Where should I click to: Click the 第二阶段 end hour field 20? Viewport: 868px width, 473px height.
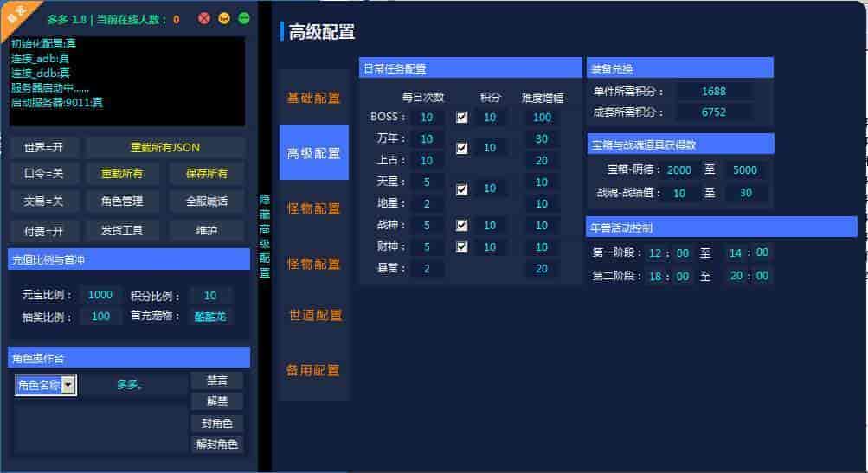tap(735, 276)
